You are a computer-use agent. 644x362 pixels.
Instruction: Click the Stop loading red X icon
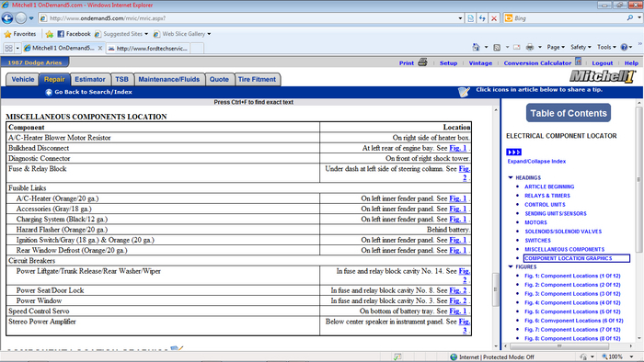(494, 18)
